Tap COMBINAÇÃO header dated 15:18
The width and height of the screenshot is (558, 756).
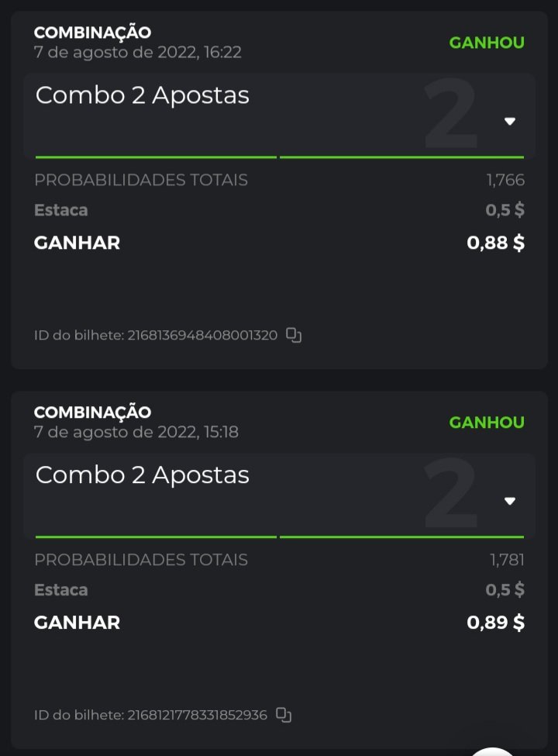[x=92, y=413]
